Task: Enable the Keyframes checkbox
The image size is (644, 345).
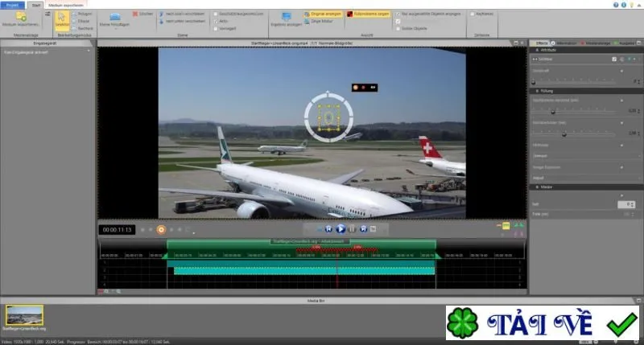Action: 473,14
